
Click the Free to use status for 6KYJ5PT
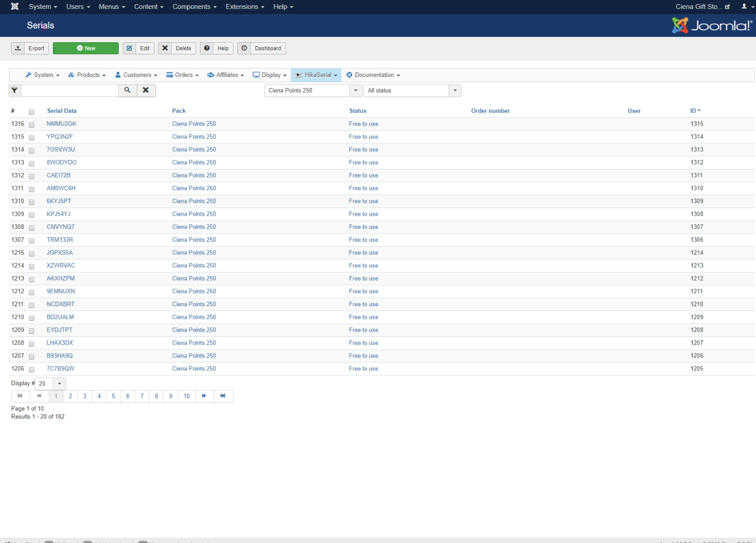click(x=364, y=201)
